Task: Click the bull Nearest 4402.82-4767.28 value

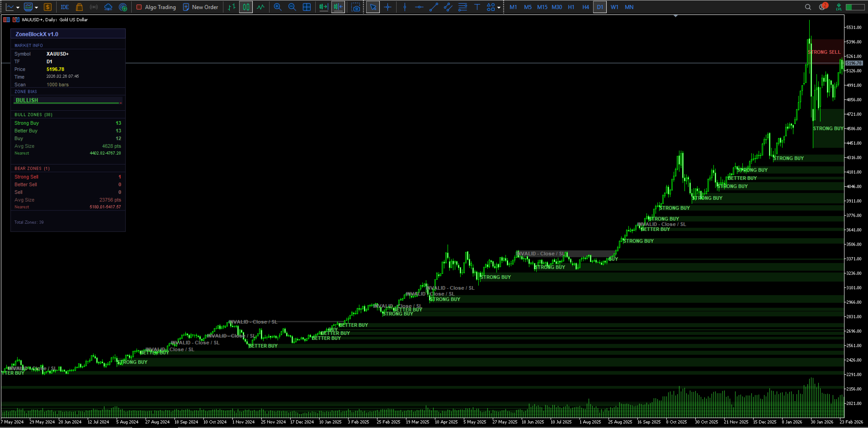Action: point(105,153)
